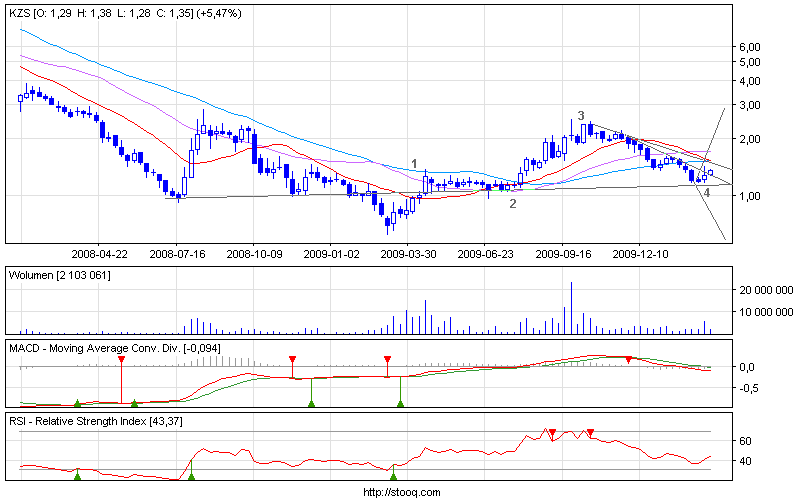Click the leftmost red MACD sell marker
The width and height of the screenshot is (800, 500).
122,358
